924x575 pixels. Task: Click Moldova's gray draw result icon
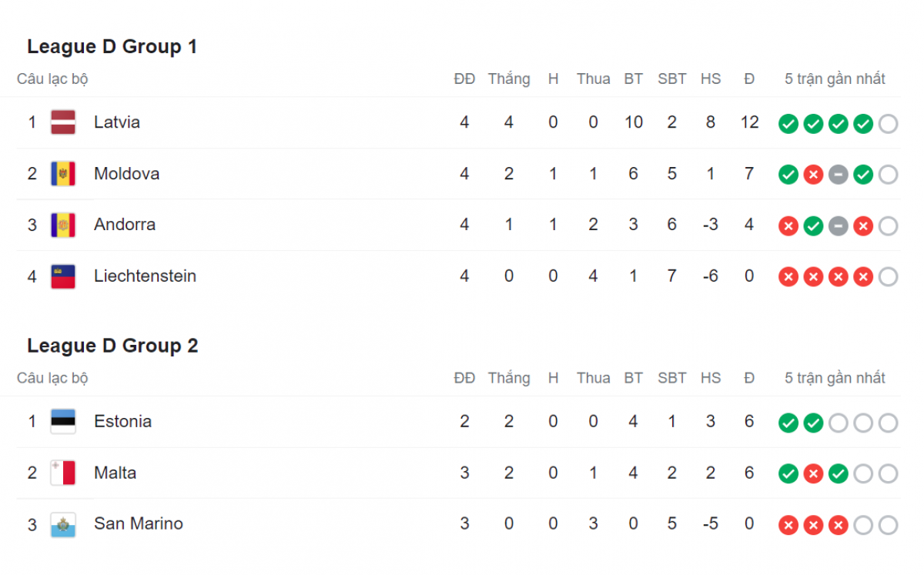pyautogui.click(x=839, y=175)
